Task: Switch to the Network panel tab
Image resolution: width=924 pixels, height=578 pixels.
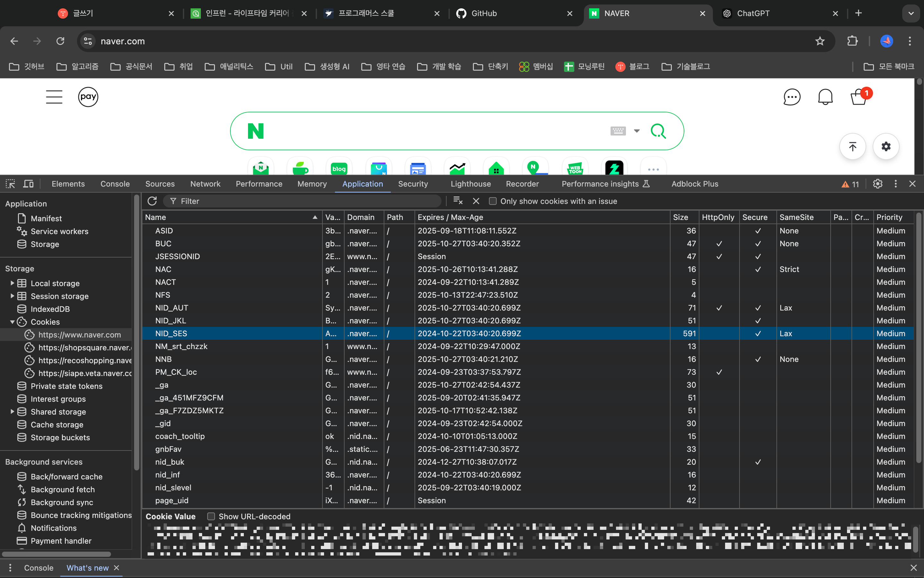Action: click(x=205, y=184)
